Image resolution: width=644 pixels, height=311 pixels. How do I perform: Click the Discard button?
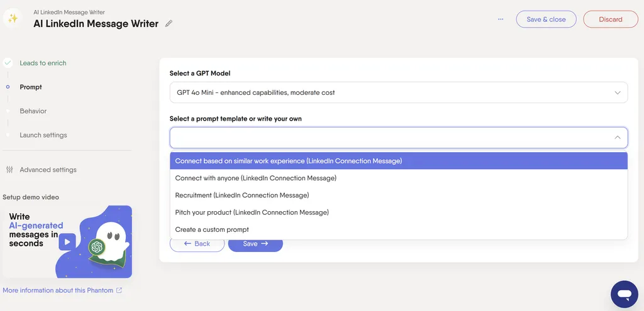tap(610, 19)
